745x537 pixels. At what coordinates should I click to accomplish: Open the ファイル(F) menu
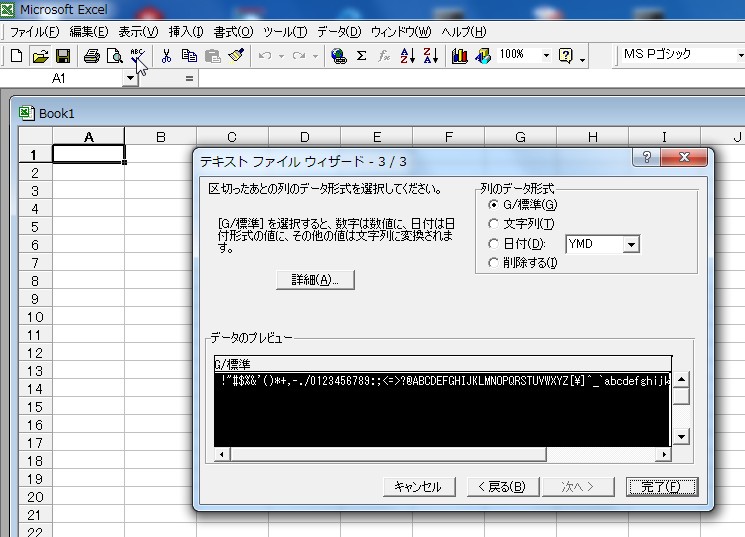point(34,32)
